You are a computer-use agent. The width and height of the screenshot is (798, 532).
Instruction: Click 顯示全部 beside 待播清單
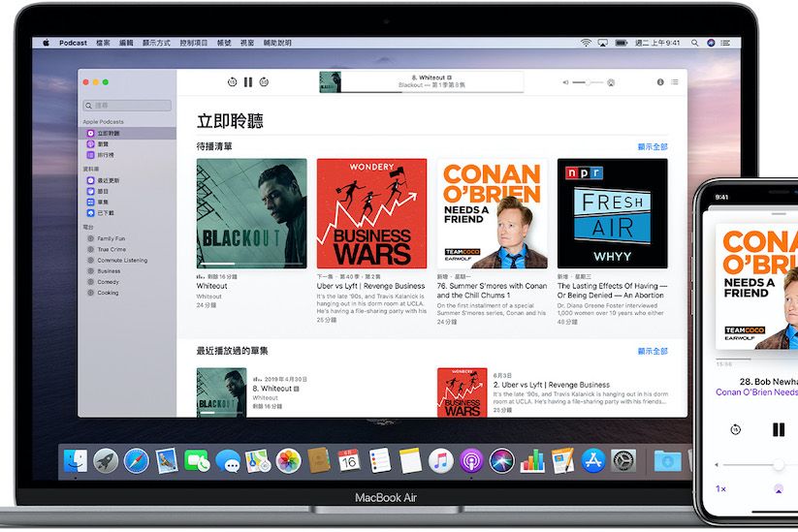tap(653, 147)
